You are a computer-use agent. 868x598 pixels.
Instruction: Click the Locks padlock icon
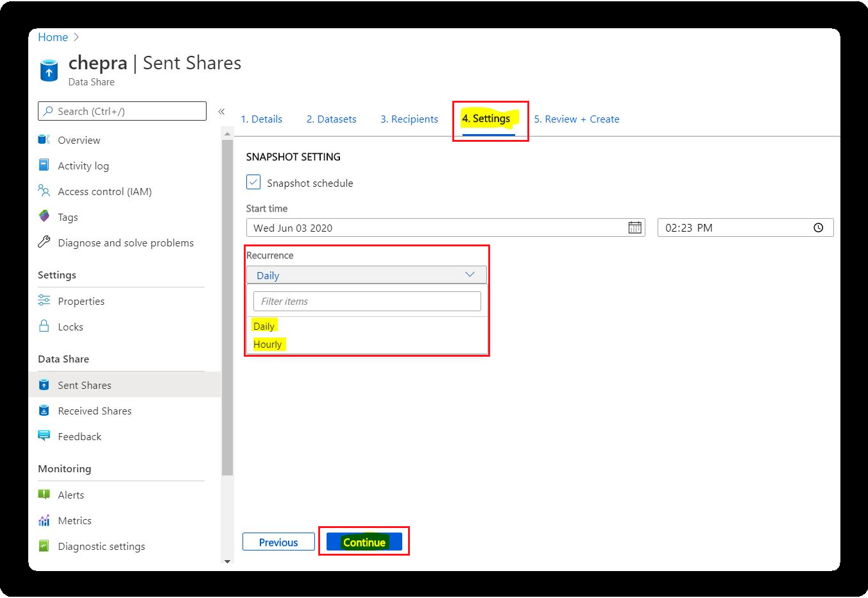[44, 326]
